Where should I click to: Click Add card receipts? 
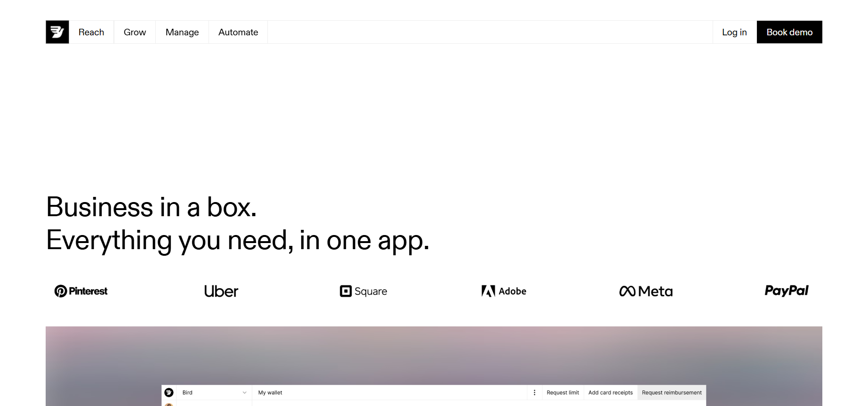(x=611, y=392)
